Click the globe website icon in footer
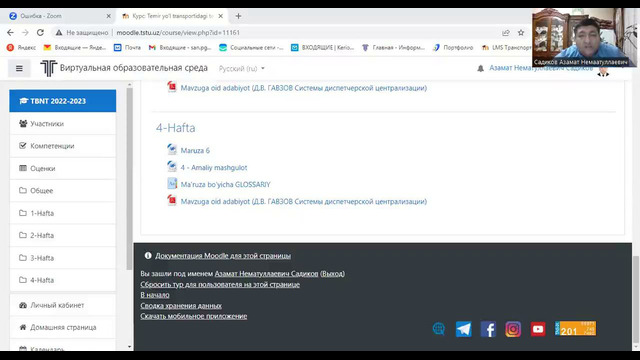The width and height of the screenshot is (640, 360). [x=439, y=329]
